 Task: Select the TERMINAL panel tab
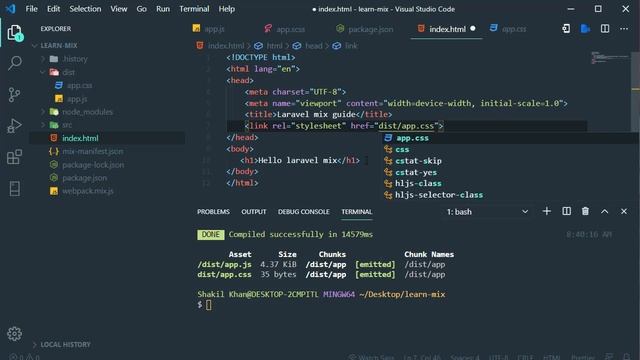coord(357,211)
